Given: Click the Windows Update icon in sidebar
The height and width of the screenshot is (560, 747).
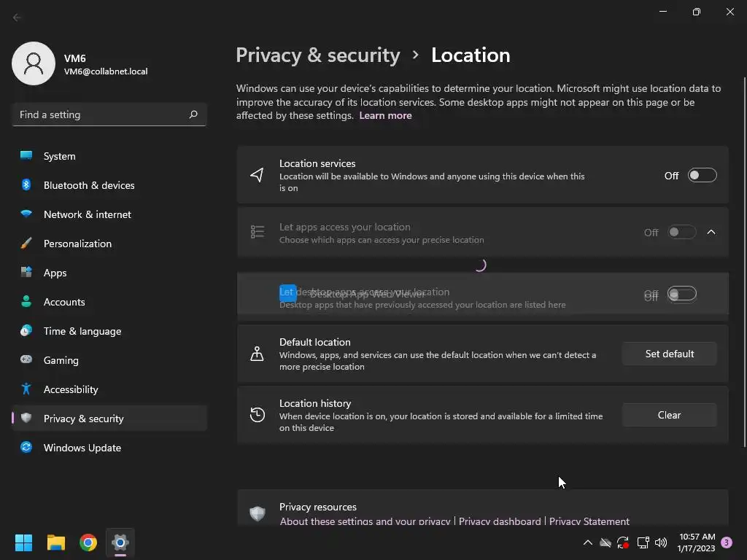Looking at the screenshot, I should pyautogui.click(x=26, y=448).
